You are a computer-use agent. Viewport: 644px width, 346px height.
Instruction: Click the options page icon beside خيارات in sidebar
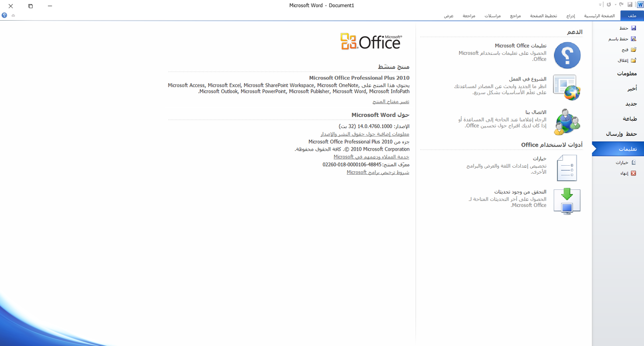click(633, 163)
